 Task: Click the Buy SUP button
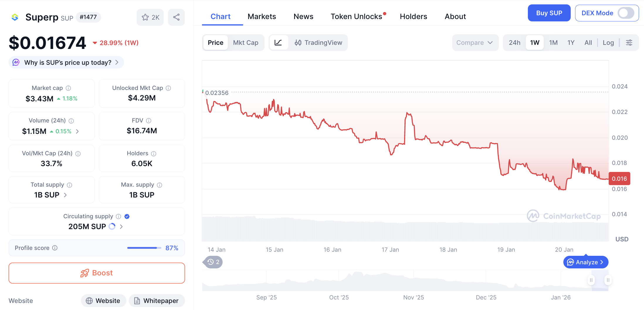click(549, 13)
